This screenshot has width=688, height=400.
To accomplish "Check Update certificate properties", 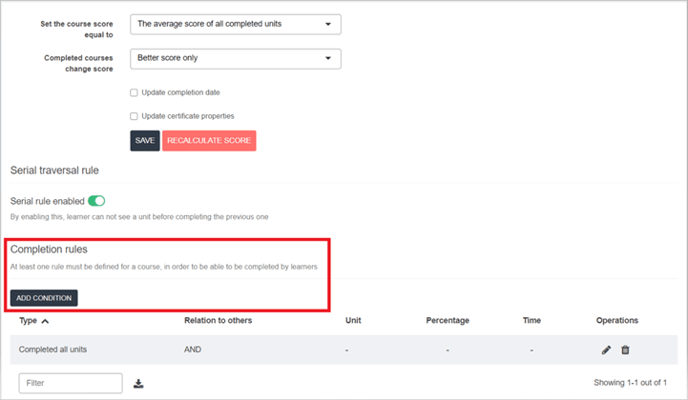I will point(134,116).
